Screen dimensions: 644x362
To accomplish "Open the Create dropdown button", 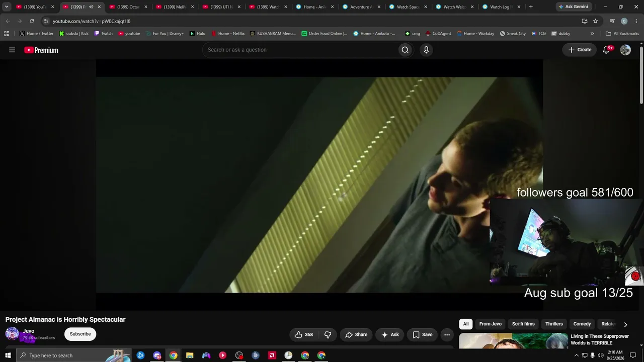I will [x=580, y=50].
